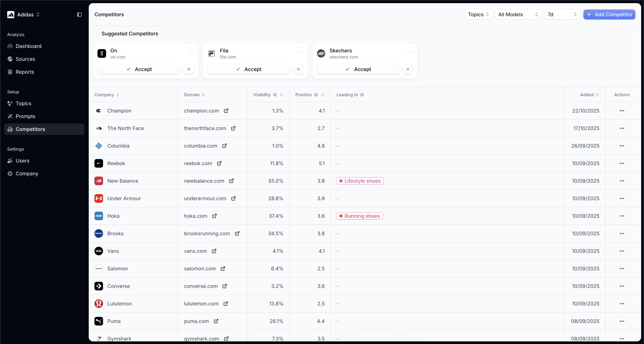Open actions menu for The North Face row
Image resolution: width=644 pixels, height=344 pixels.
tap(622, 128)
